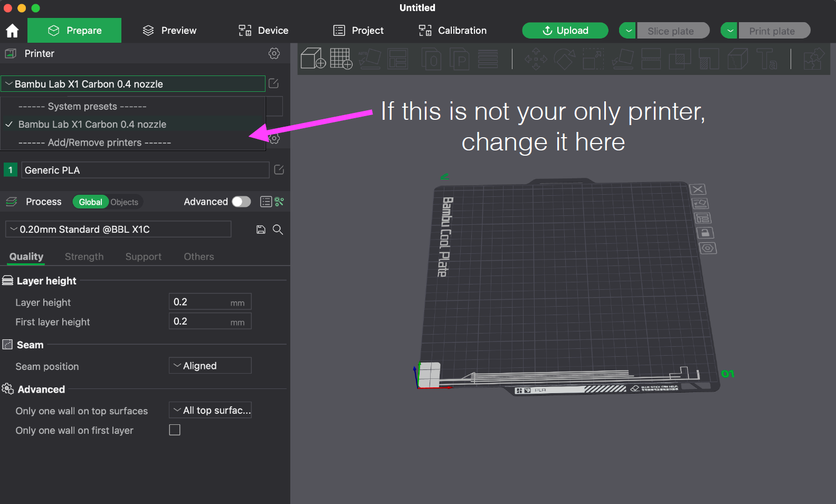Click the Arrange all objects icon

(x=398, y=59)
